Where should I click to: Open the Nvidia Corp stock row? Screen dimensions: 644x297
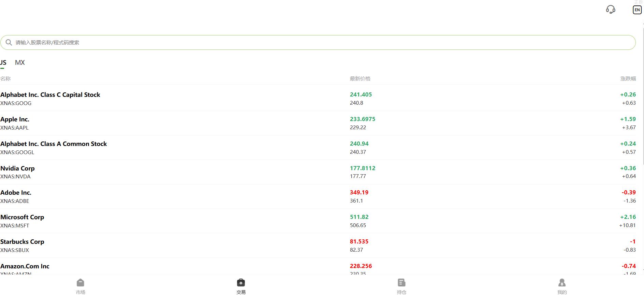[17, 168]
